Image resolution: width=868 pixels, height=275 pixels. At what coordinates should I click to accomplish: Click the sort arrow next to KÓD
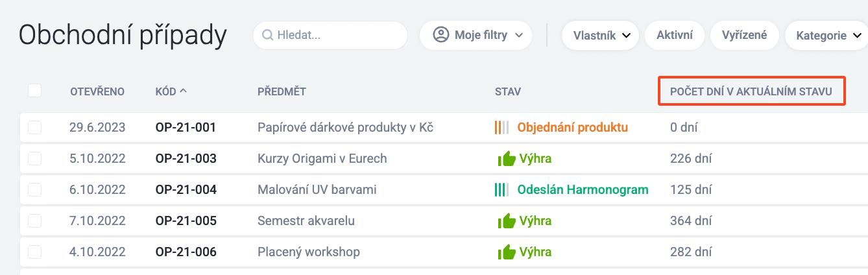click(183, 91)
